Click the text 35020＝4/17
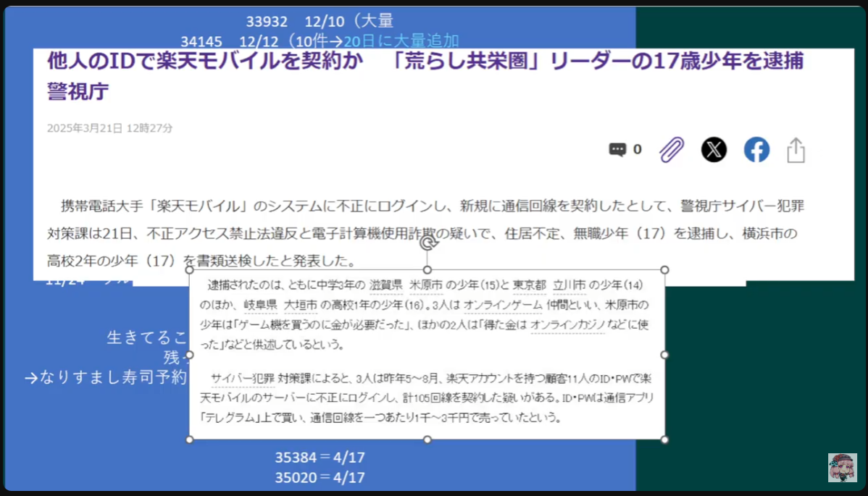The width and height of the screenshot is (868, 496). [x=320, y=478]
